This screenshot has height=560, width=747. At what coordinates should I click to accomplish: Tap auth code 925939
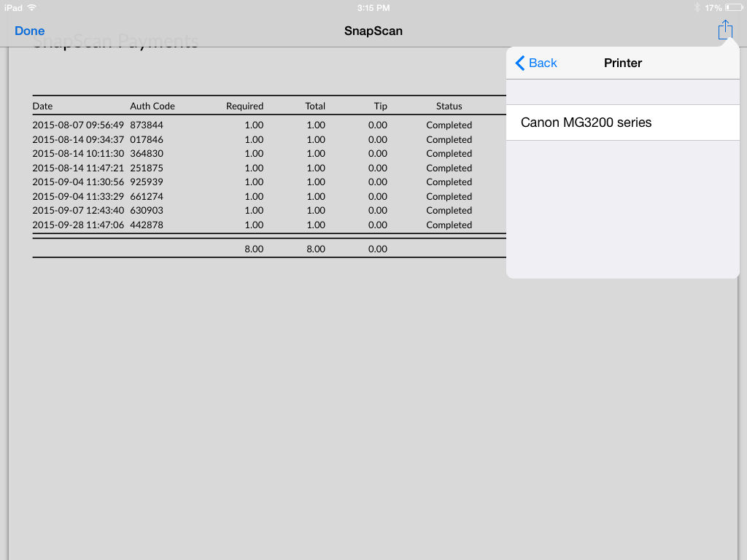click(x=147, y=182)
